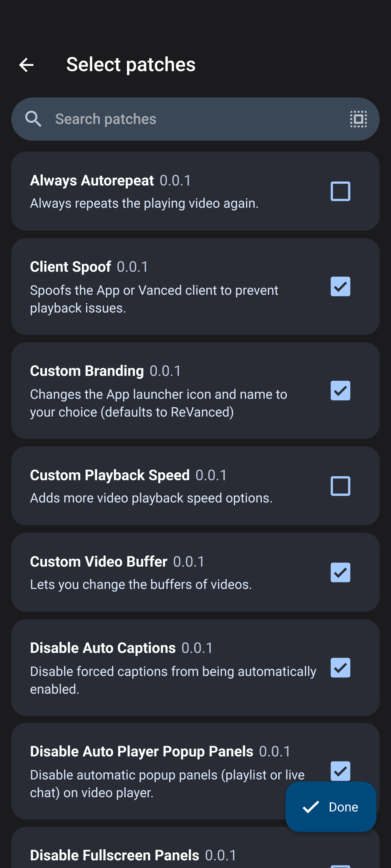Screen dimensions: 391x868
Task: Uncheck the Custom Branding checkbox
Action: pyautogui.click(x=340, y=391)
